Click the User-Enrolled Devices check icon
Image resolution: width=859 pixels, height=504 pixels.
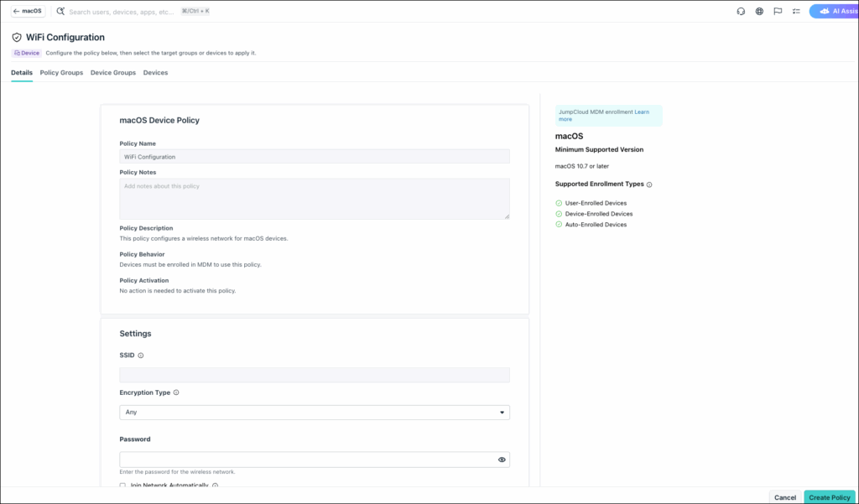point(559,203)
